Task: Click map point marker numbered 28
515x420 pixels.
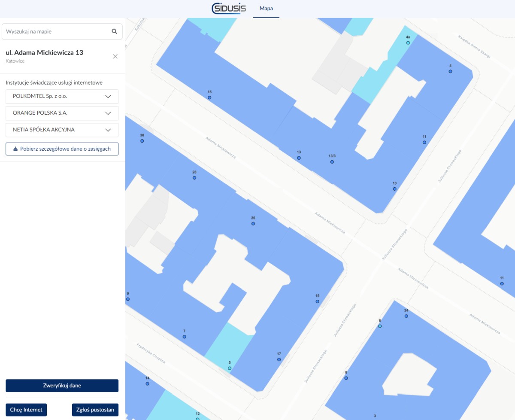Action: coord(194,178)
